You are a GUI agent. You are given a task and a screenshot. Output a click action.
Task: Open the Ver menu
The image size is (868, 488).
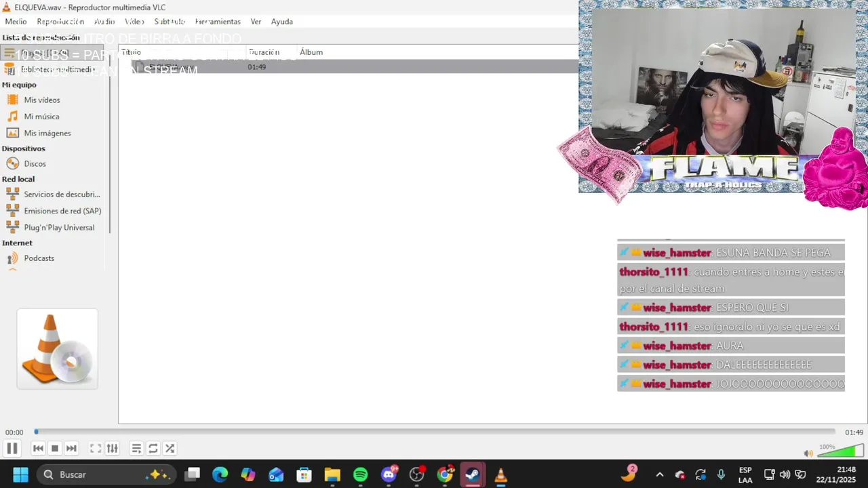(256, 22)
